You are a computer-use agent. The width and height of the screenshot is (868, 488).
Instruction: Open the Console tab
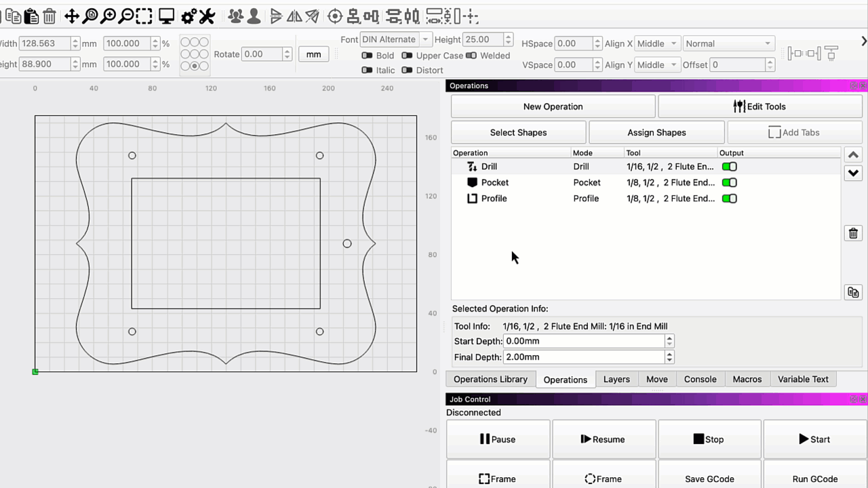(700, 380)
